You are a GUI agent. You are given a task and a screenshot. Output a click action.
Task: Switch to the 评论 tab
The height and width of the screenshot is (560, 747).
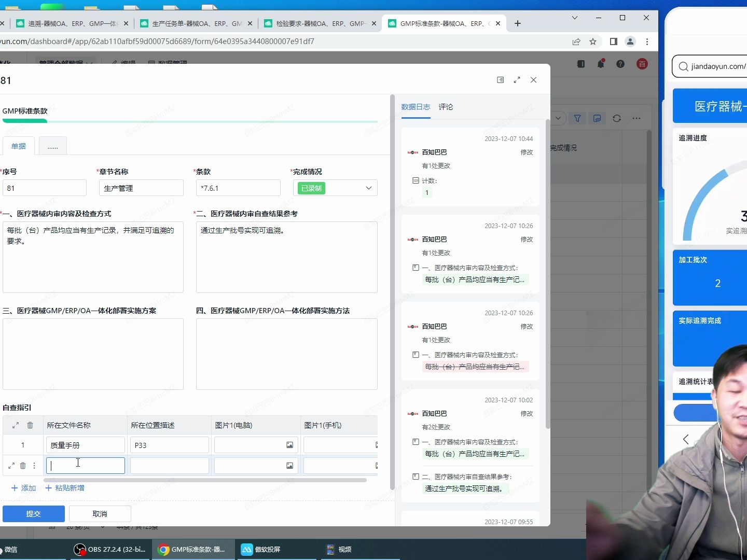point(446,107)
